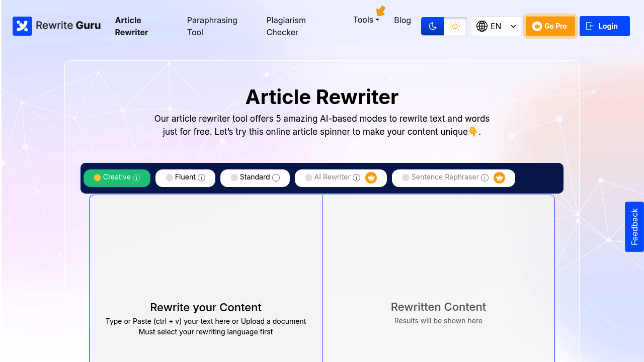Select the Creative rewriting mode
Image resolution: width=644 pixels, height=362 pixels.
117,178
